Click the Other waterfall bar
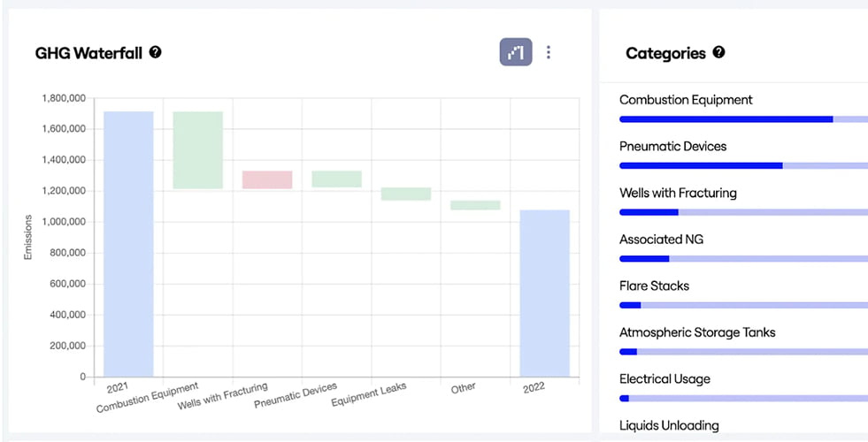868x442 pixels. [475, 205]
